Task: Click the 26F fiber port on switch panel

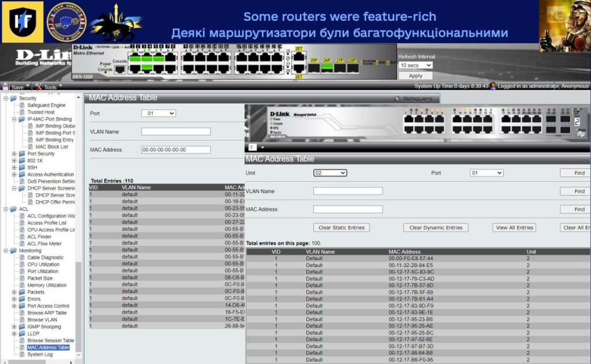Action: point(327,67)
